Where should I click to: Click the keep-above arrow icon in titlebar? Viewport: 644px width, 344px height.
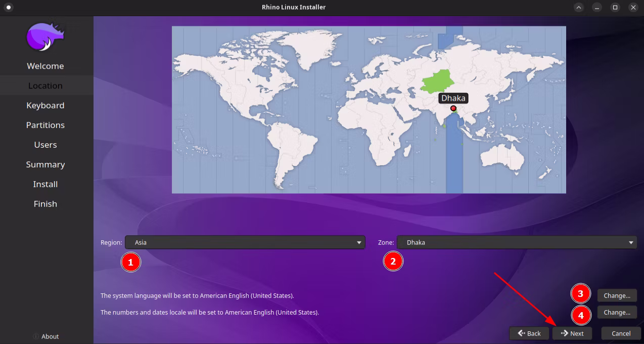(x=579, y=7)
